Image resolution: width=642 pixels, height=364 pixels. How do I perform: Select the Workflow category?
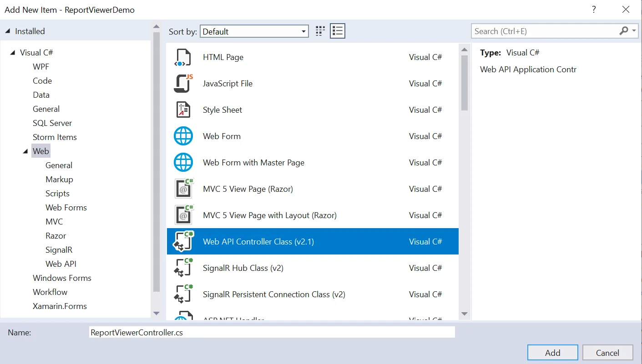(x=50, y=292)
